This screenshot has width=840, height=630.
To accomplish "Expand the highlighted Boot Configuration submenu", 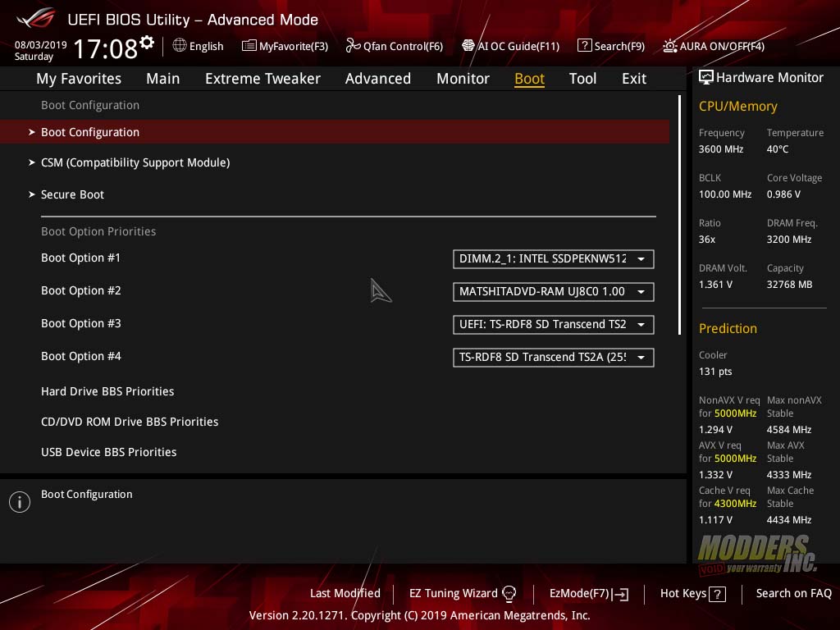I will 335,132.
